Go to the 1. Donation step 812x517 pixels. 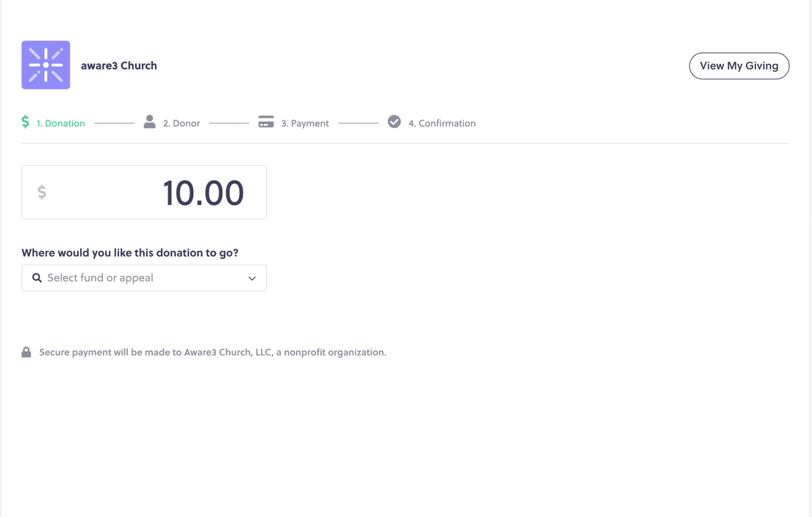[61, 123]
